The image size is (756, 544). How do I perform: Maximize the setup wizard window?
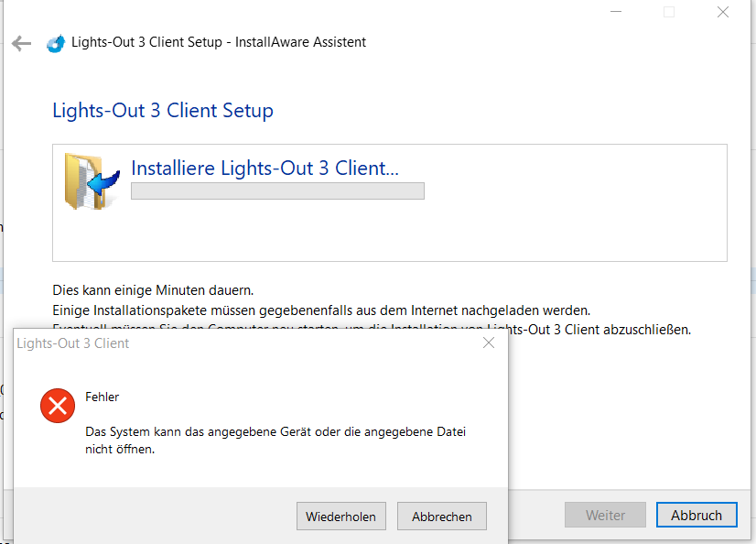669,12
